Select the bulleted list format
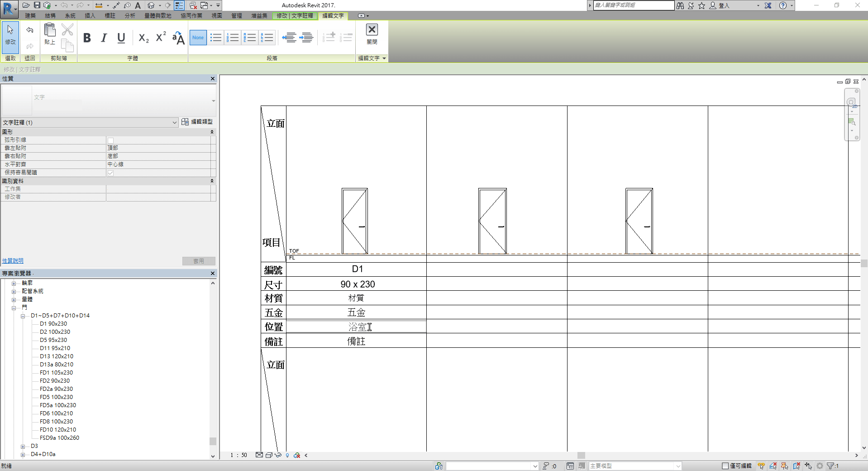 click(x=216, y=38)
